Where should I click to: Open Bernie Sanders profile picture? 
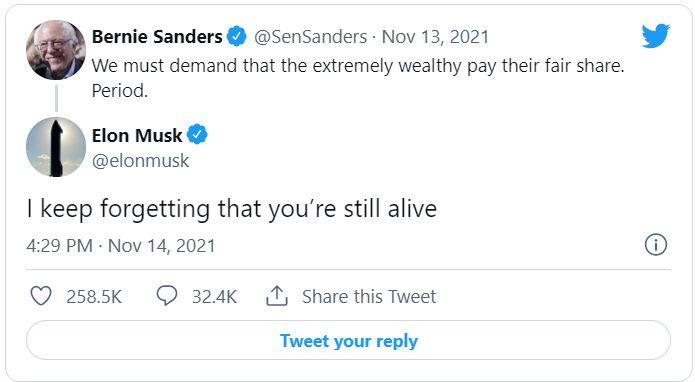(x=56, y=50)
